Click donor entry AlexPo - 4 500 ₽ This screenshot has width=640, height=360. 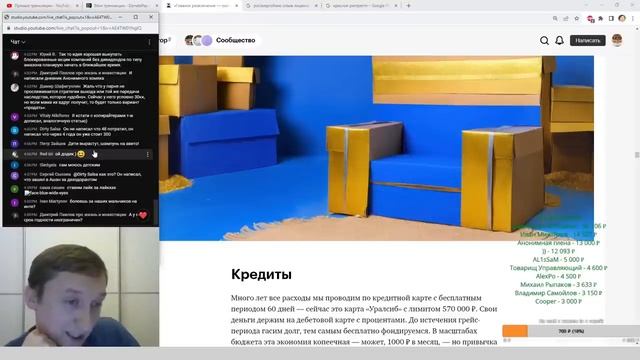point(558,276)
